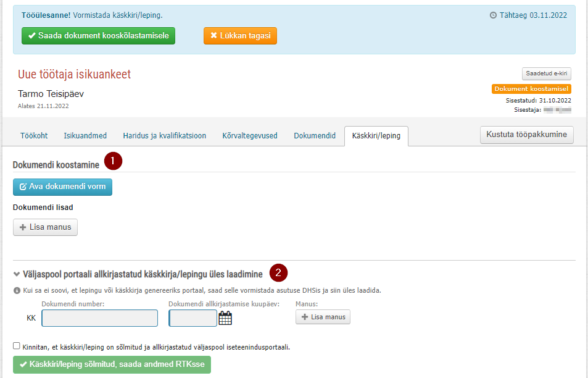The height and width of the screenshot is (378, 588).
Task: Go to the Kõrvaltegevused tab
Action: [x=250, y=135]
